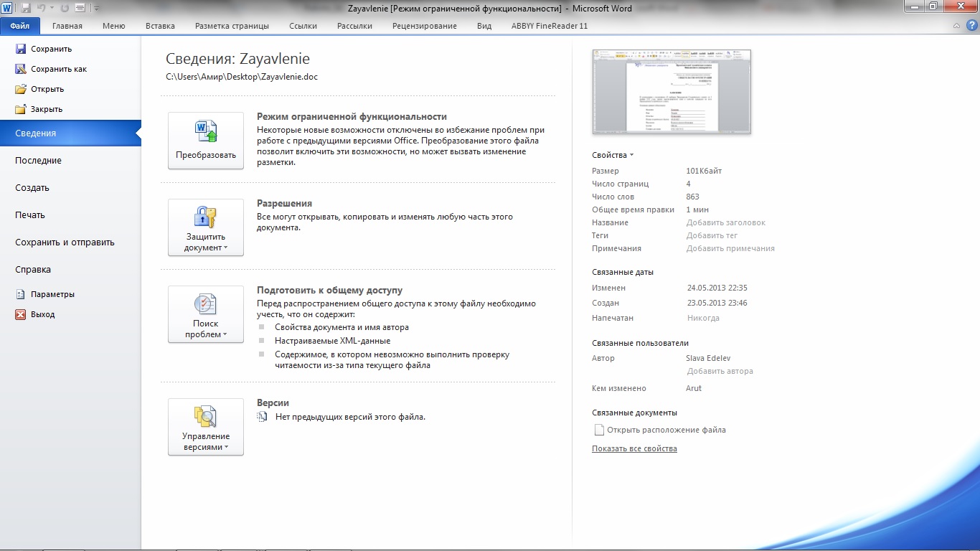
Task: Click the Режим ограниченной функциональности heading
Action: [x=352, y=116]
